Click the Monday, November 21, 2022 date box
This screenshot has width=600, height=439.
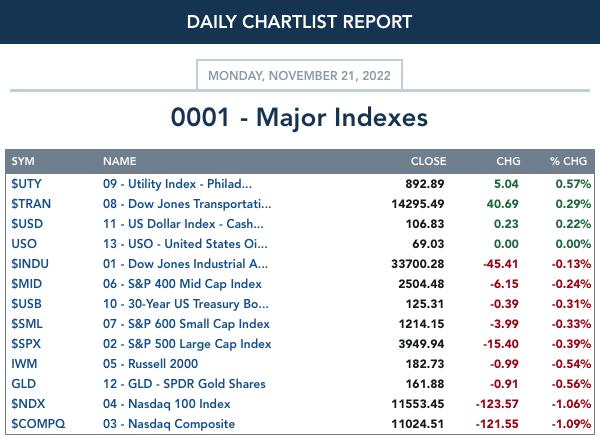tap(299, 75)
